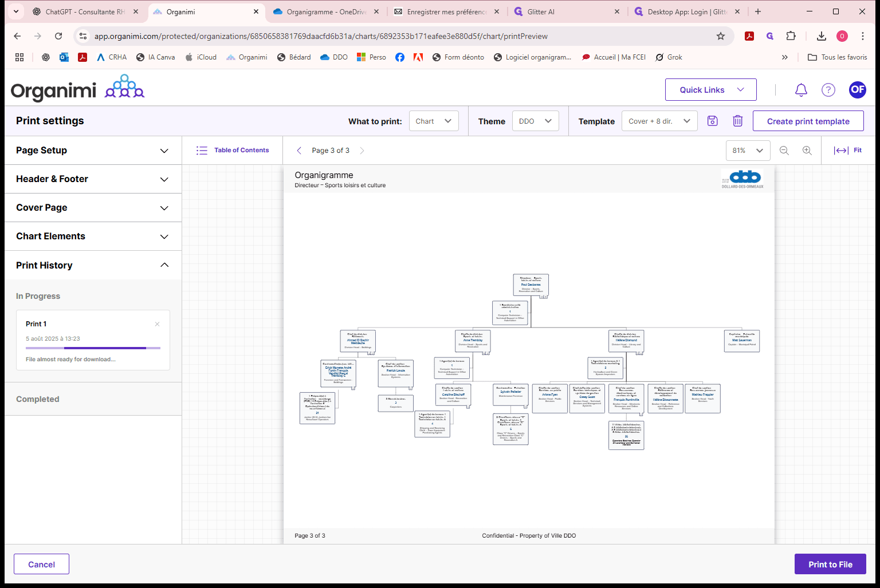Image resolution: width=880 pixels, height=588 pixels.
Task: Bookmark this page with the star
Action: click(x=721, y=36)
